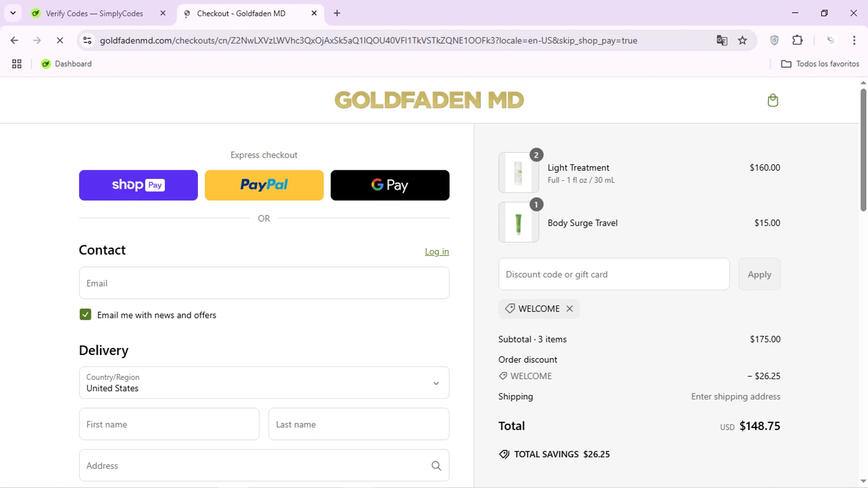Click the Enter shipping address text
Image resolution: width=868 pixels, height=488 pixels.
(735, 397)
